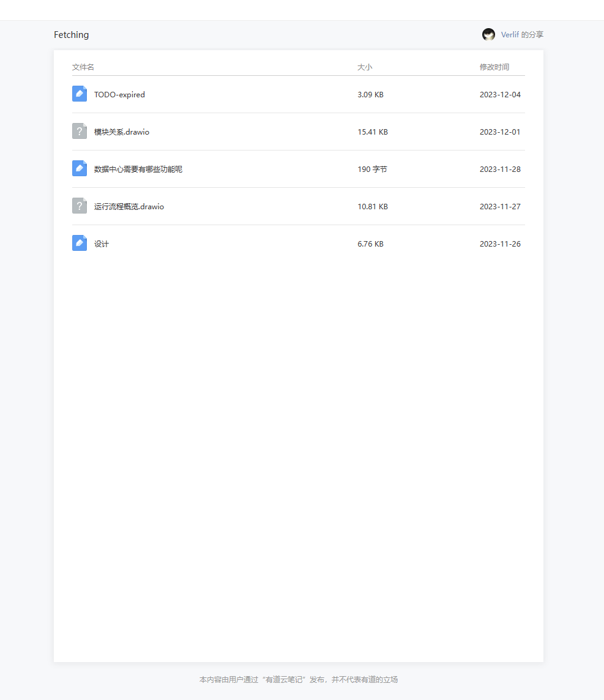Click the 2023-12-01 modified date

[500, 132]
